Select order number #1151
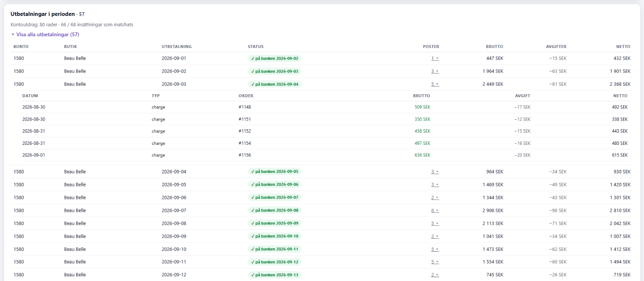The width and height of the screenshot is (644, 281). (x=245, y=119)
